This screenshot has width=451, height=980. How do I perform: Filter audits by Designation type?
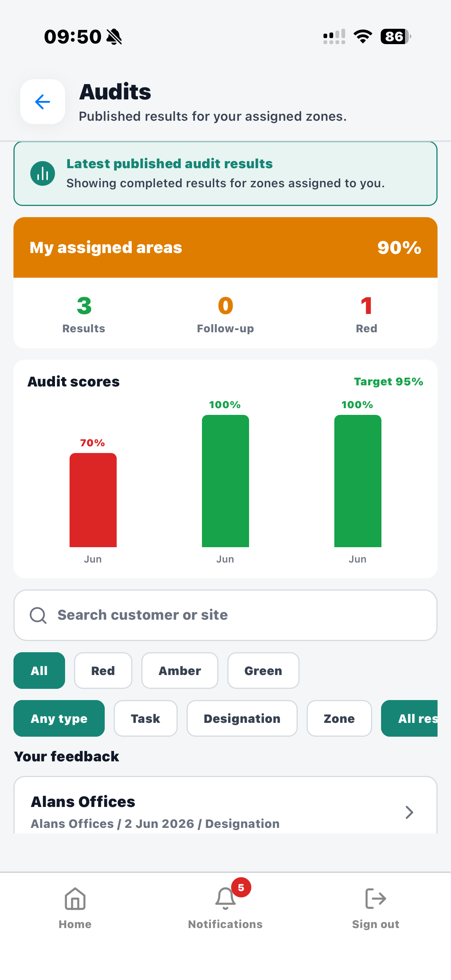point(242,719)
